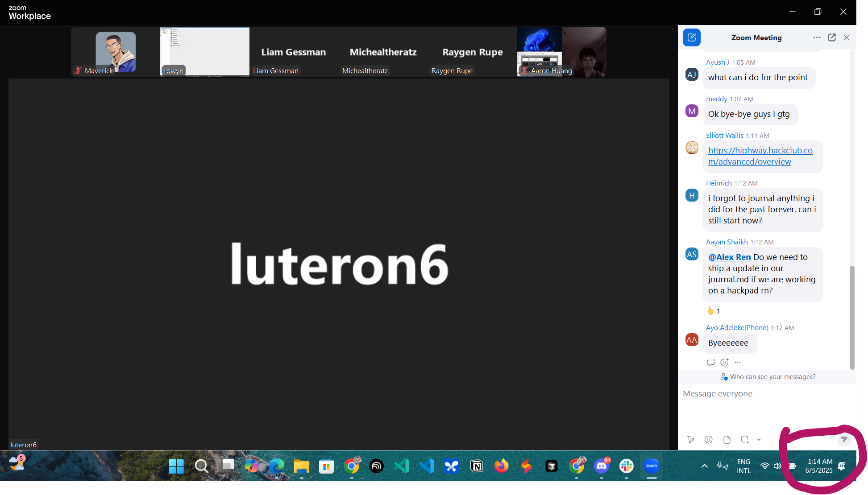This screenshot has width=868, height=495.
Task: Click the send message arrow icon
Action: 844,439
